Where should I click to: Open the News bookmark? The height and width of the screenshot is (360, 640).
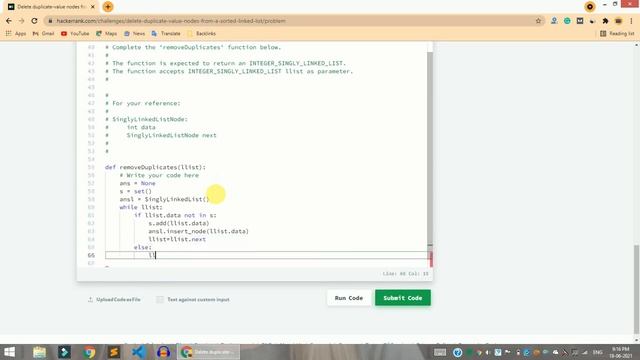pos(134,33)
